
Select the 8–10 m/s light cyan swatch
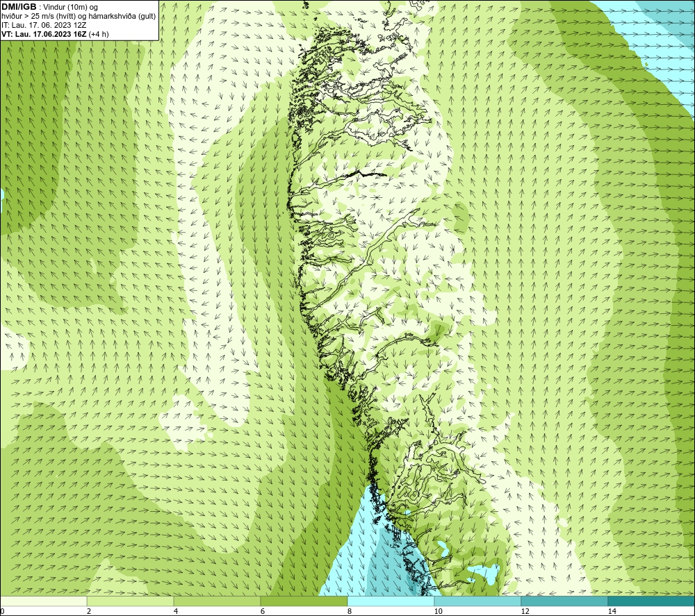391,601
